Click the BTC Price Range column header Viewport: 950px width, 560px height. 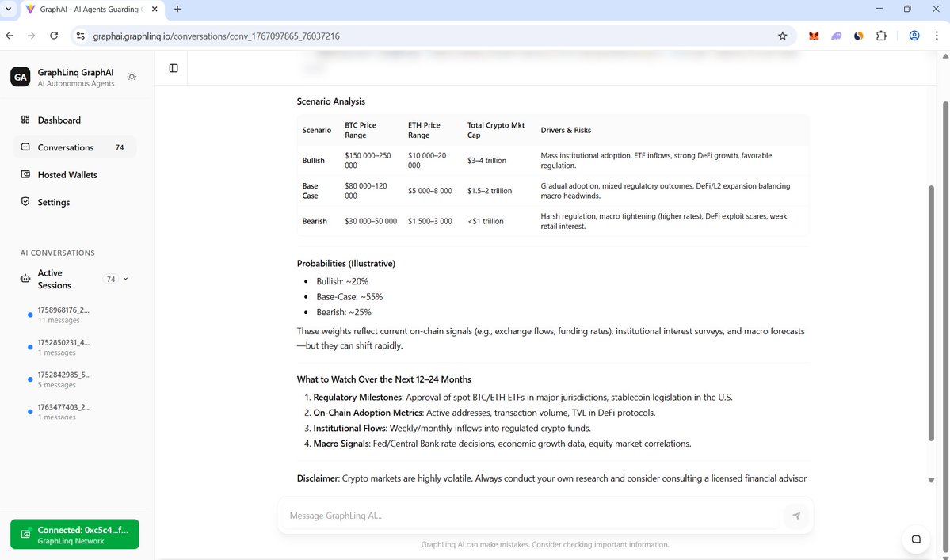point(361,130)
